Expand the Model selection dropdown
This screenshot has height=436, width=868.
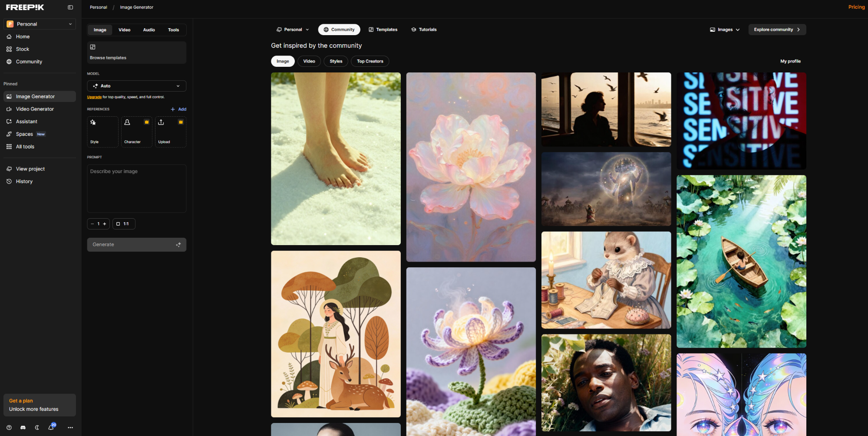(x=136, y=86)
